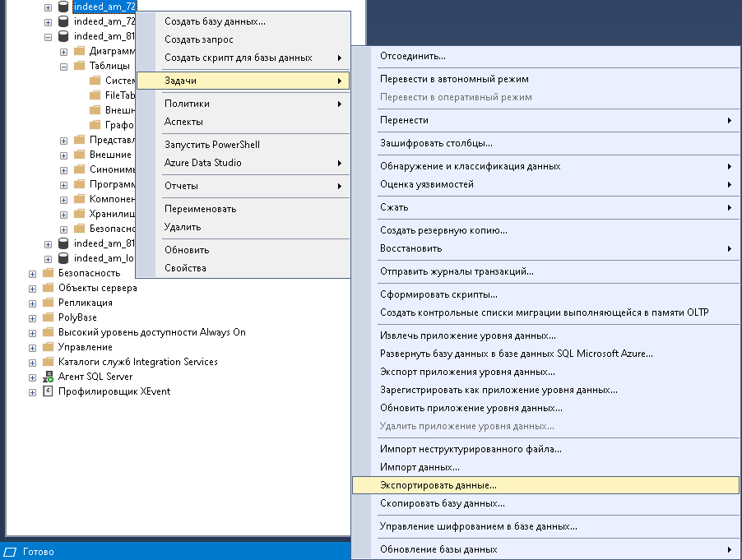Open the Обновление базы данных submenu
Image resolution: width=742 pixels, height=560 pixels.
tap(438, 549)
